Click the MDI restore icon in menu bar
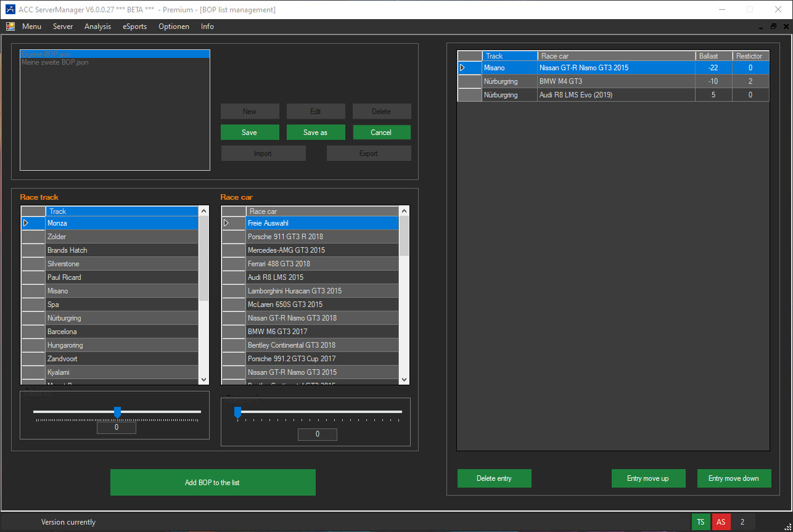Image resolution: width=793 pixels, height=532 pixels. (773, 27)
